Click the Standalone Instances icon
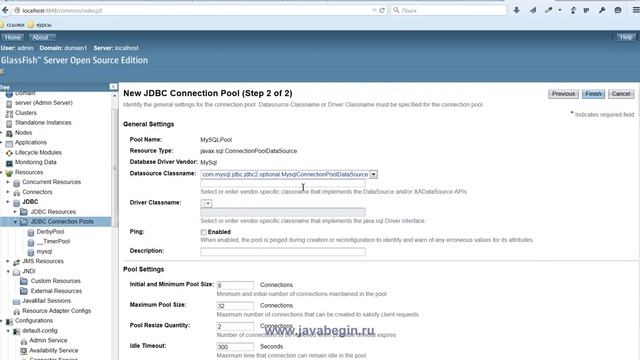 pyautogui.click(x=9, y=123)
